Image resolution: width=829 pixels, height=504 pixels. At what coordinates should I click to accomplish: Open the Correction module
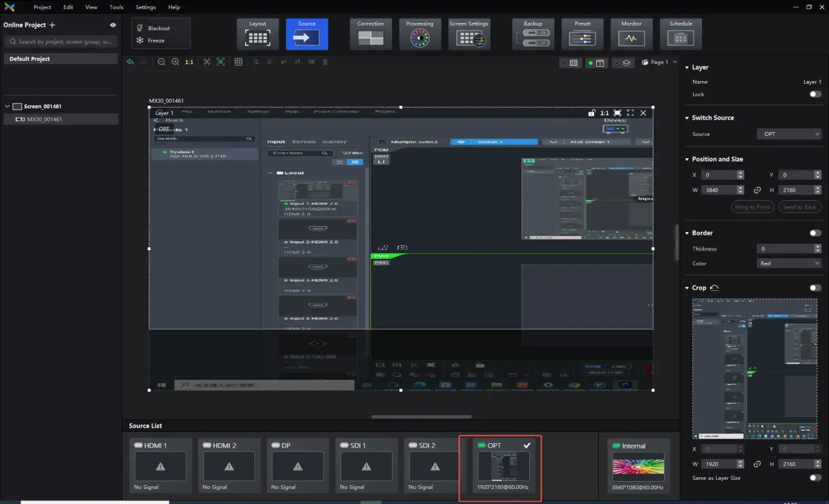pos(370,34)
